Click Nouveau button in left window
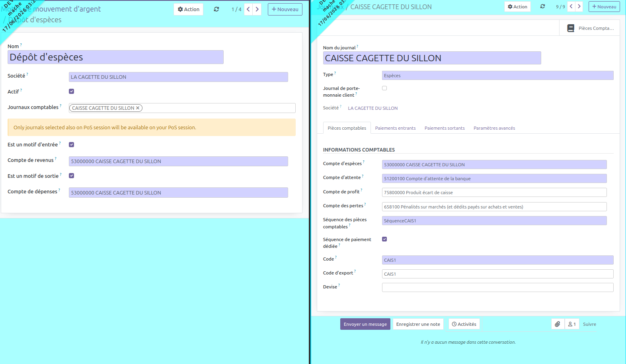This screenshot has width=626, height=364. click(x=285, y=9)
